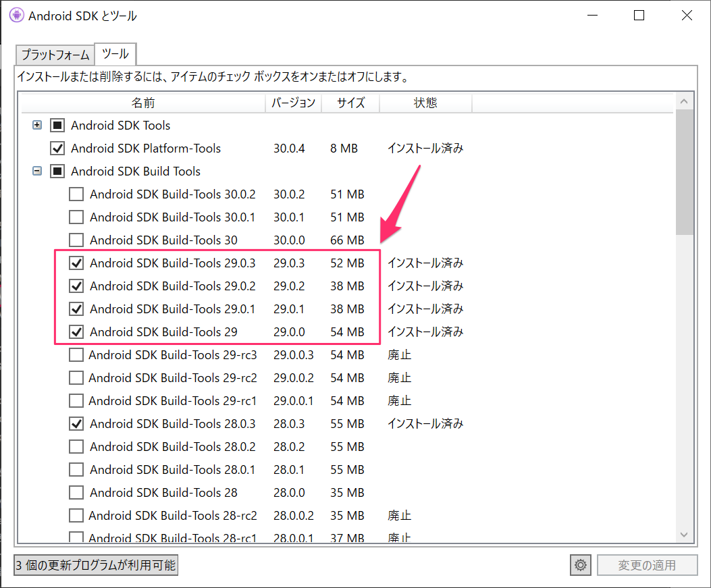Select the Android SDK Build-Tools 30.0.2 label

(x=172, y=194)
